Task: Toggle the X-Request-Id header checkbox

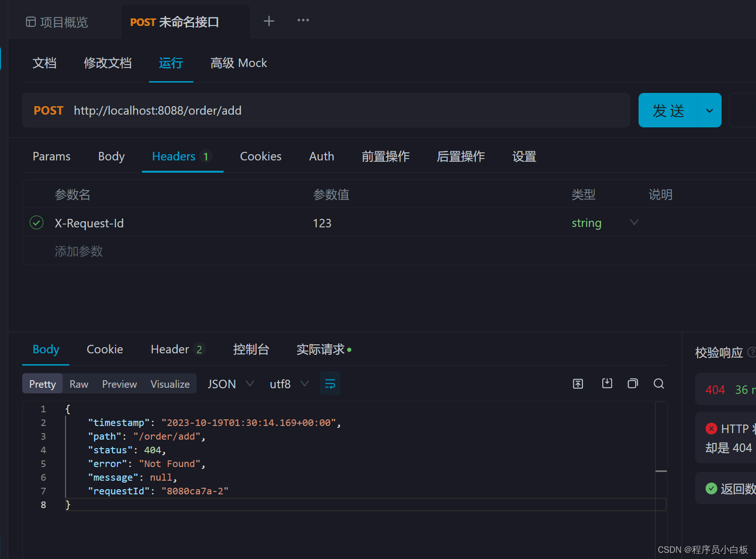Action: [36, 223]
